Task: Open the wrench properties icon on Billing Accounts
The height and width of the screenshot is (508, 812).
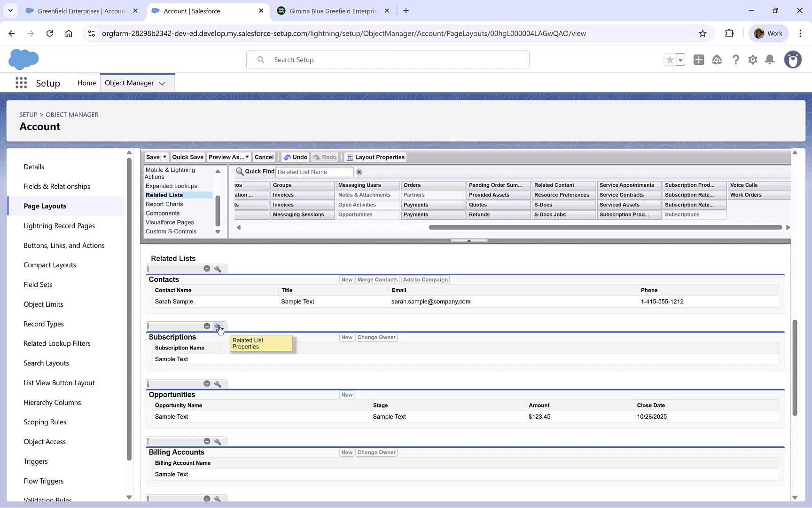Action: [x=218, y=441]
